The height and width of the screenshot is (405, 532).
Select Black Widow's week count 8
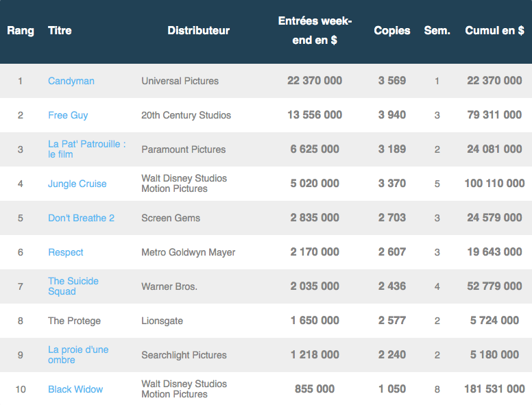pos(437,389)
